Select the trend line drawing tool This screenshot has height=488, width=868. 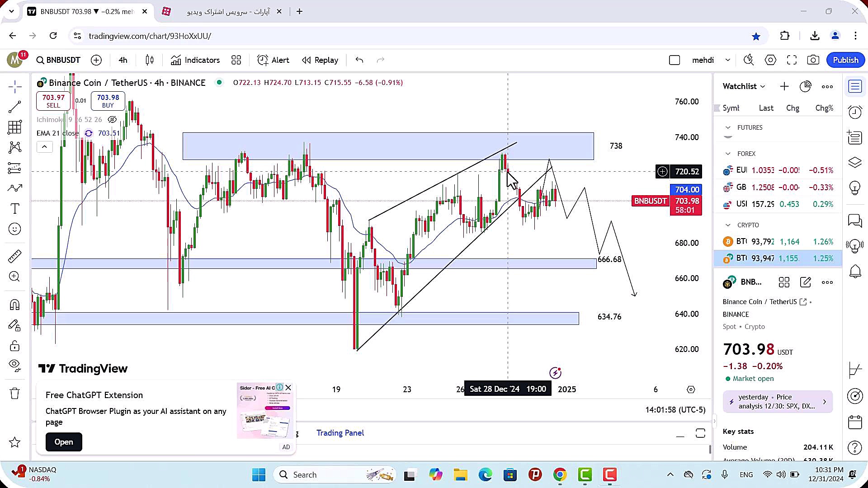tap(14, 107)
